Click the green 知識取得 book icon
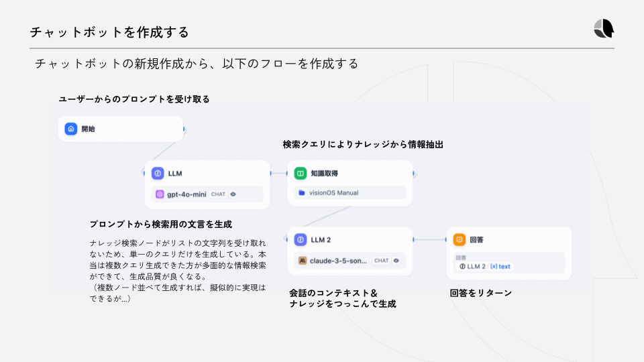Screen dimensions: 644x362 301,173
